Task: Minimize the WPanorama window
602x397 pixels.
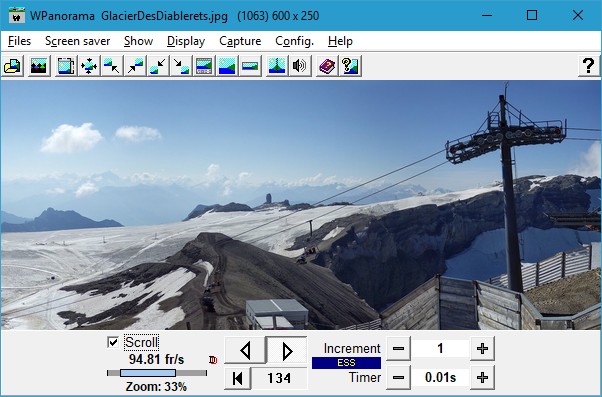Action: click(x=487, y=16)
